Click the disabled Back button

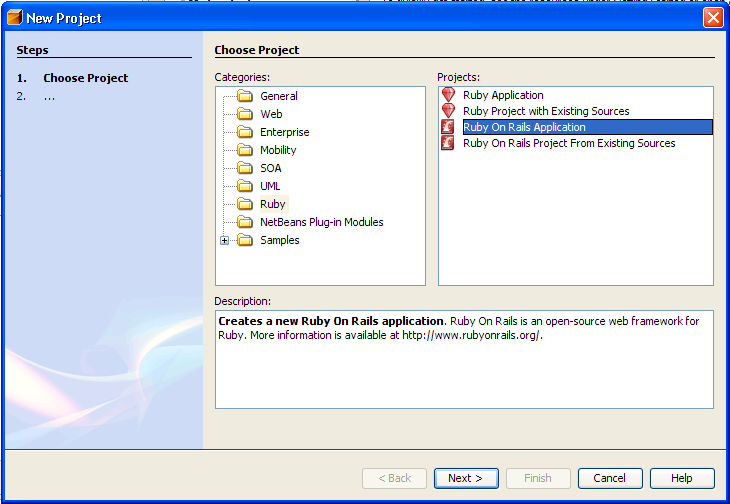(x=394, y=478)
